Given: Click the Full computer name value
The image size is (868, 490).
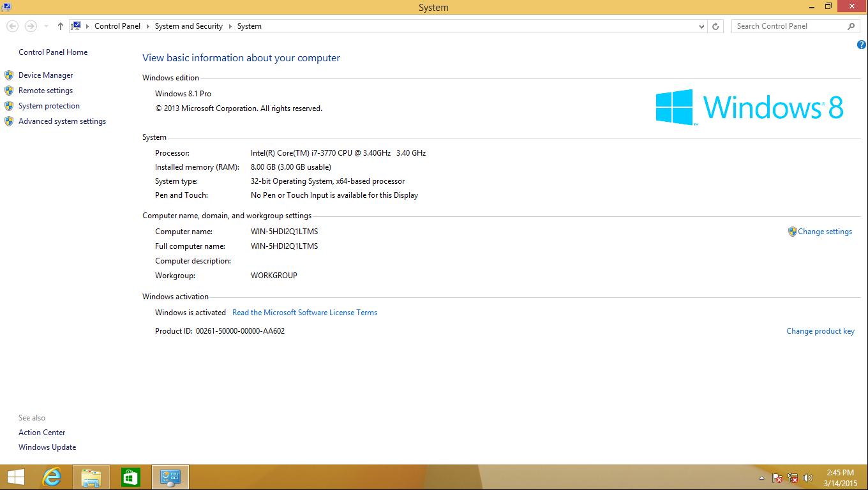Looking at the screenshot, I should click(x=284, y=246).
